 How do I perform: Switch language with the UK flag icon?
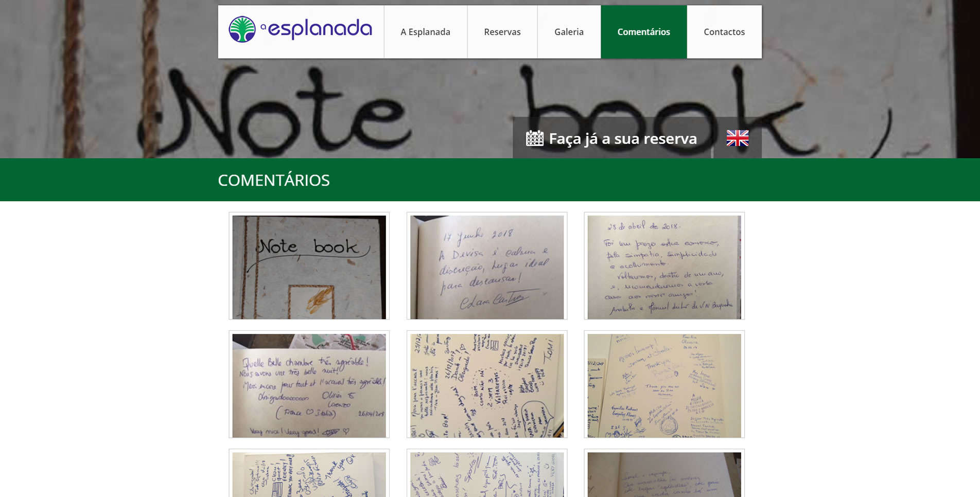[x=737, y=138]
